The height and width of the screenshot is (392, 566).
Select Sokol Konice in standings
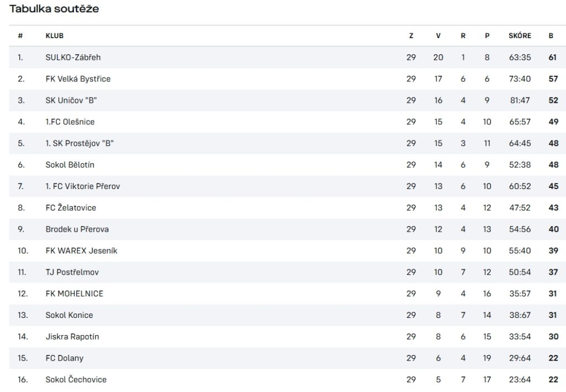click(69, 315)
